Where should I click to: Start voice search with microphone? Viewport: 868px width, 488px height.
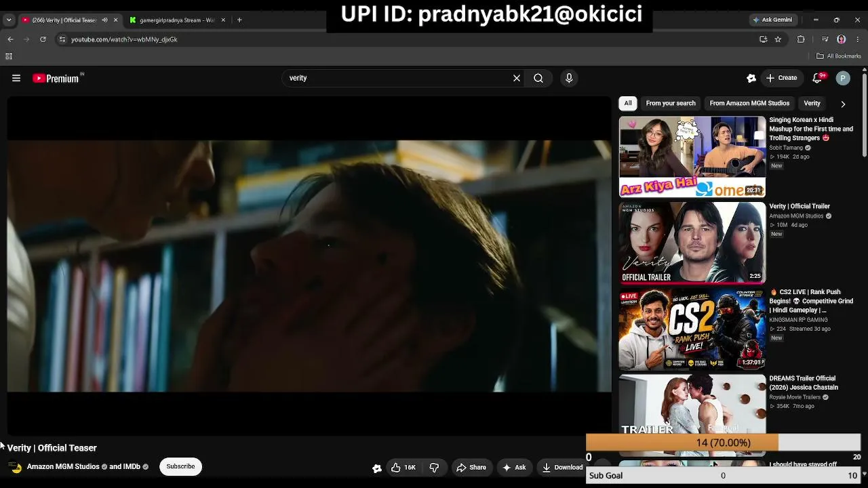tap(569, 78)
